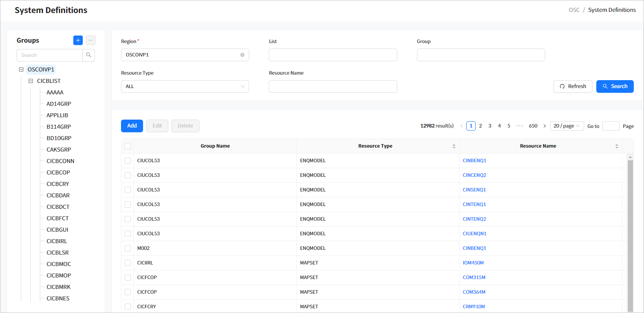Sort by Resource Type column arrows
The image size is (644, 313).
coord(454,146)
